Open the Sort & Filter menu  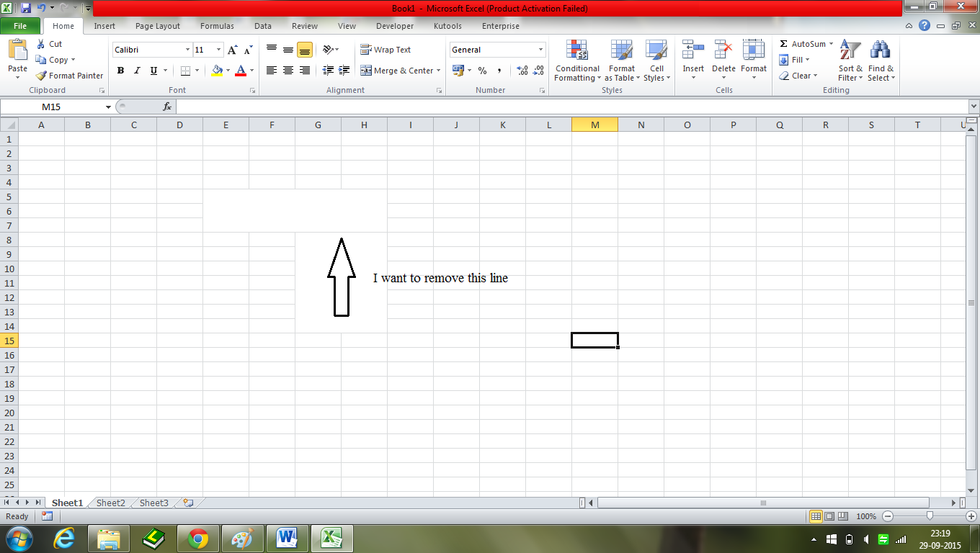850,60
